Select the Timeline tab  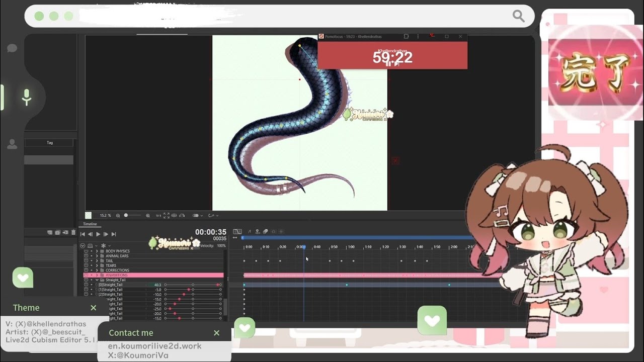coord(90,224)
